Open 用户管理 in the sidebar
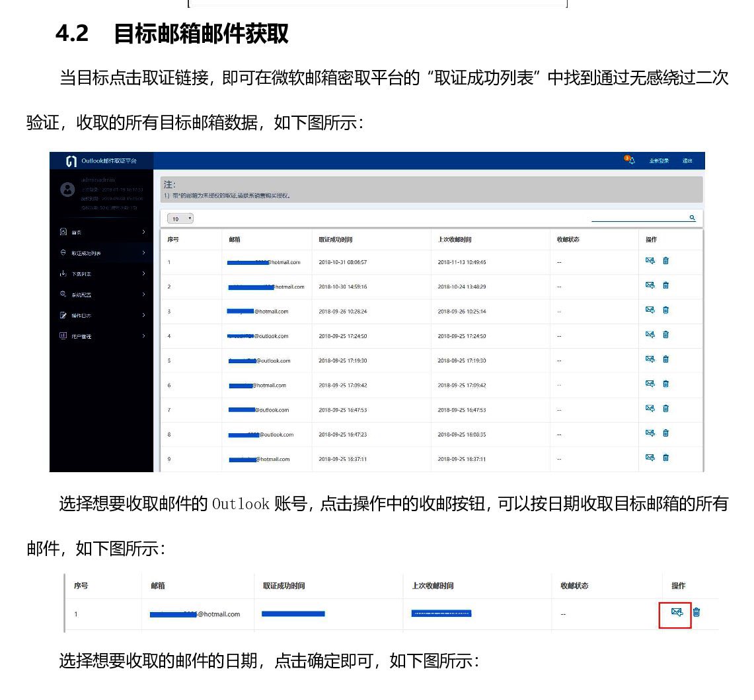The height and width of the screenshot is (700, 754). point(81,336)
